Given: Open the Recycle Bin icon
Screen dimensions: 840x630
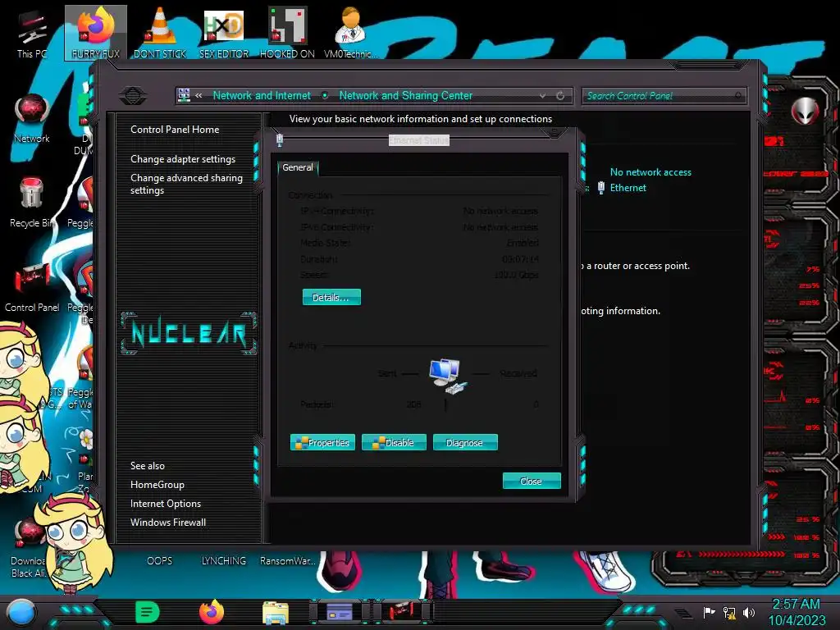Looking at the screenshot, I should pyautogui.click(x=30, y=203).
